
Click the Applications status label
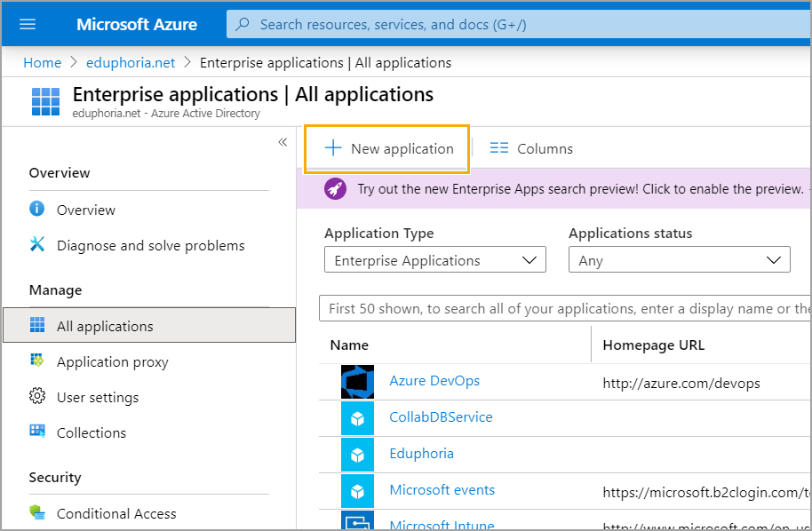click(630, 234)
